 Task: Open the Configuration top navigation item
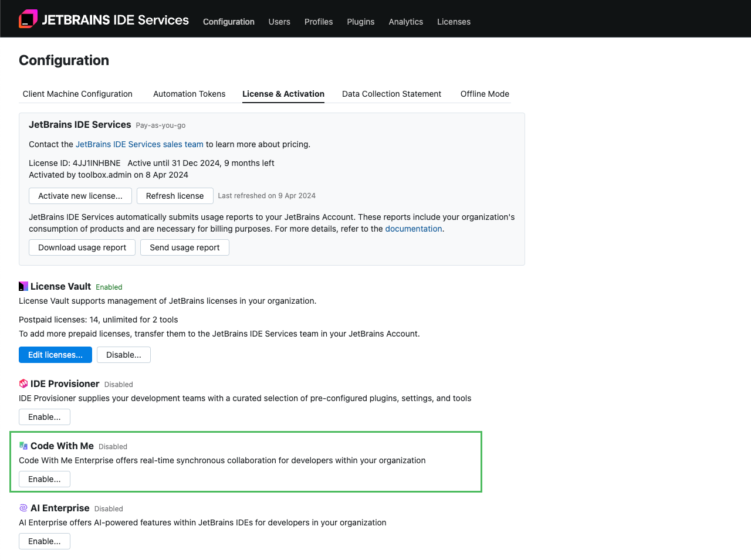(x=229, y=22)
